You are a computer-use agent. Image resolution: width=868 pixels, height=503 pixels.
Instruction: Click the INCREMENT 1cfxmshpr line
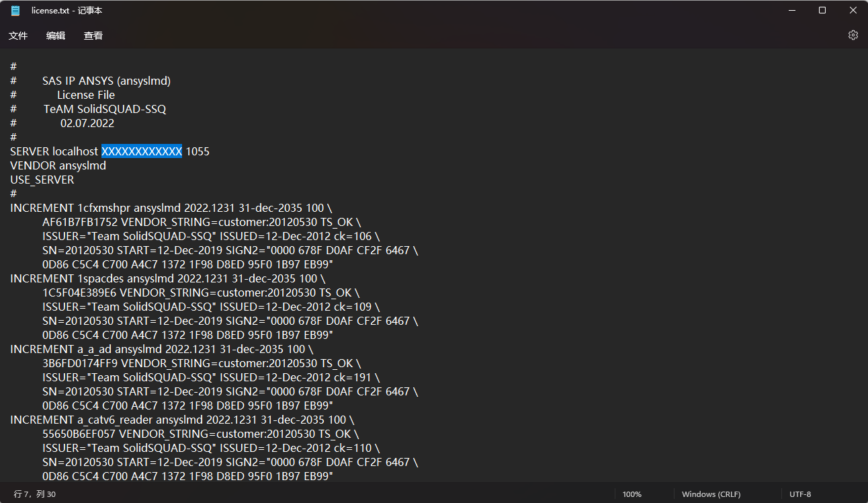point(171,208)
